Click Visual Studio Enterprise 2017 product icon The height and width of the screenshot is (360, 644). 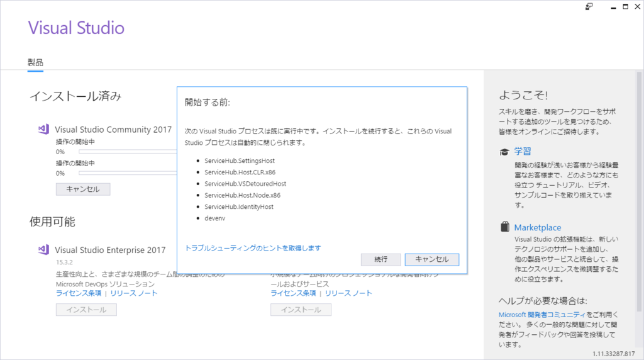[43, 250]
